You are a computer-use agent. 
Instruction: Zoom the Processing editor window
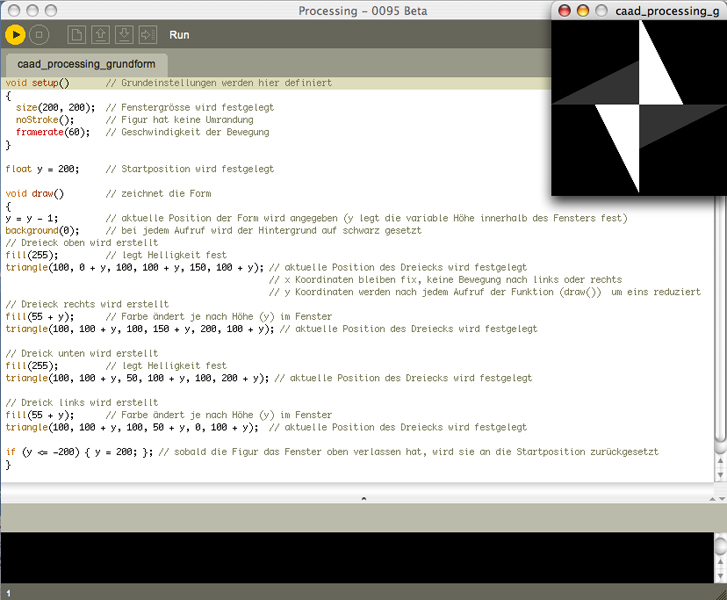pos(51,10)
